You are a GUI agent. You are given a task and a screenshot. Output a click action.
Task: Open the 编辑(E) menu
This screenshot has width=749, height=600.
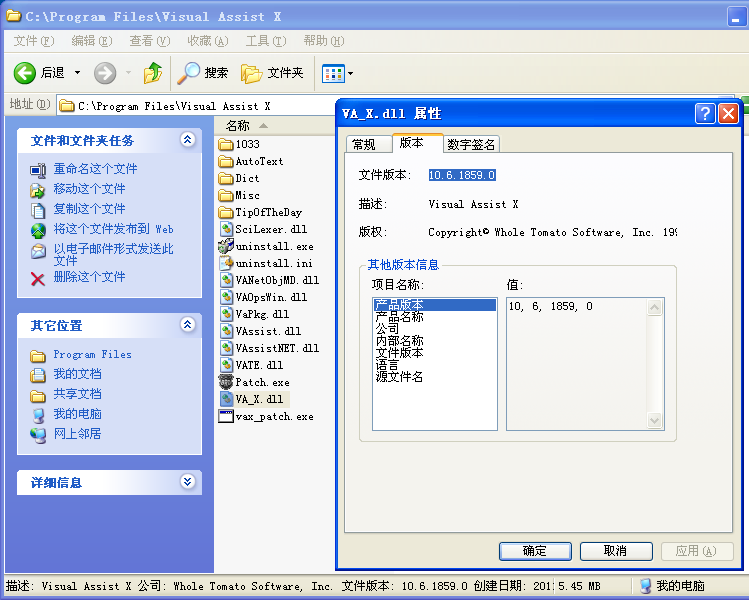point(92,41)
